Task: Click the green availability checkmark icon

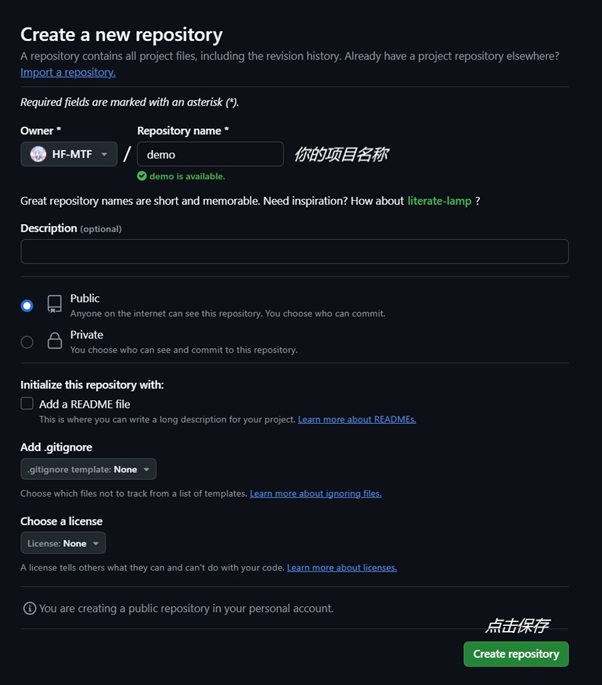Action: (142, 176)
